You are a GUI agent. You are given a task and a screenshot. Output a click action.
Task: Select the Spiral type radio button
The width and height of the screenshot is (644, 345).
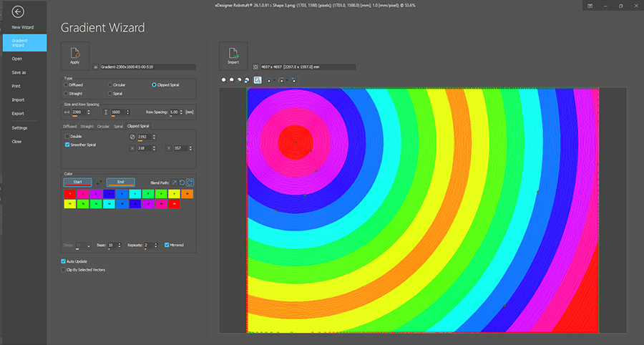(109, 94)
